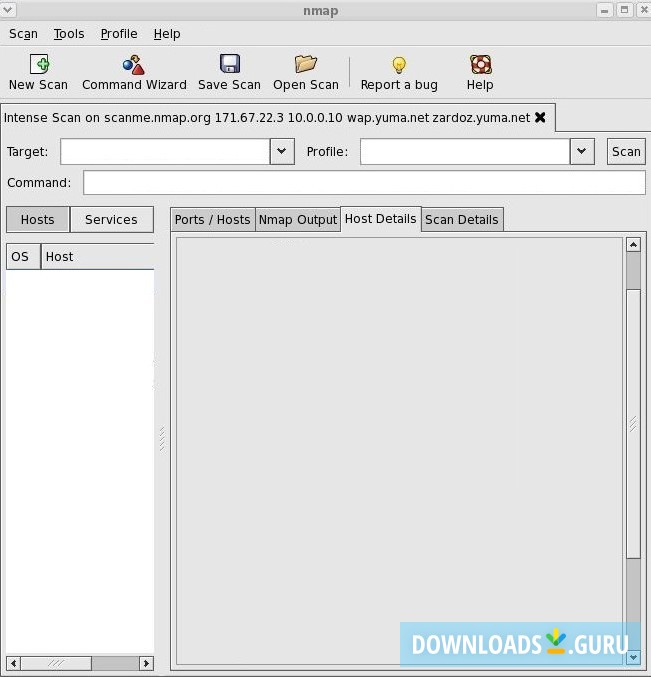This screenshot has height=677, width=651.
Task: Open the Profile menu
Action: point(119,34)
